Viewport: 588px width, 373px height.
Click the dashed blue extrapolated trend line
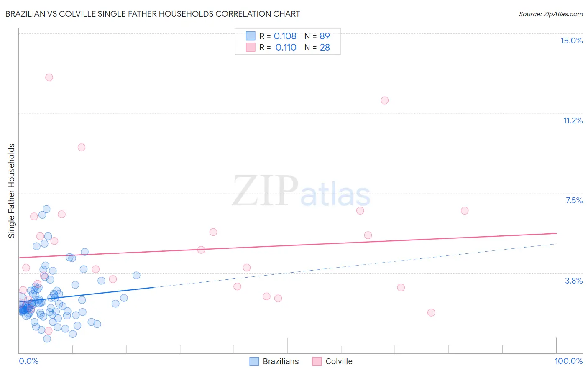tap(355, 266)
